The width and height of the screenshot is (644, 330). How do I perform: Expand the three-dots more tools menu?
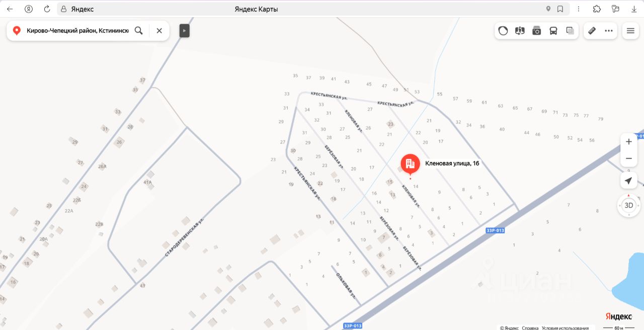point(609,31)
